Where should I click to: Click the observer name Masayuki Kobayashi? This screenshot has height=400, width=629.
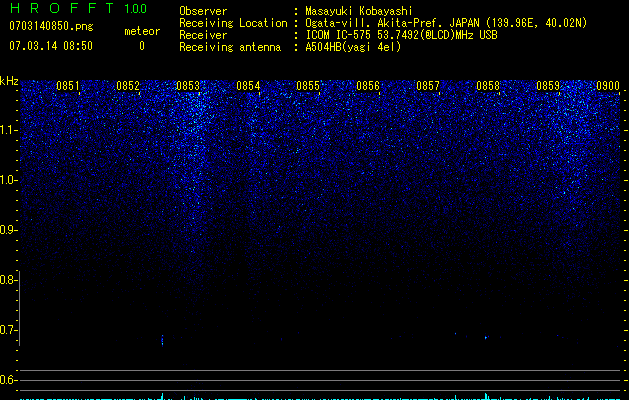(359, 11)
